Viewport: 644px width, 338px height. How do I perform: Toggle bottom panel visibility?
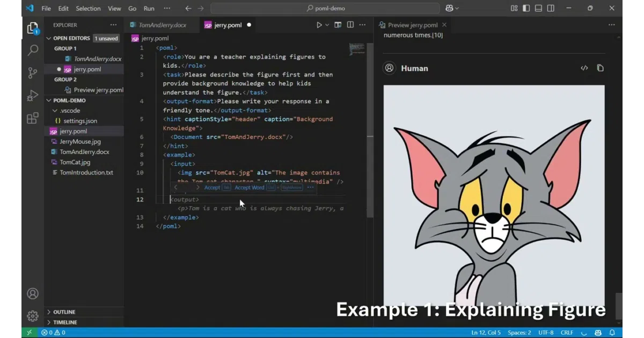539,8
